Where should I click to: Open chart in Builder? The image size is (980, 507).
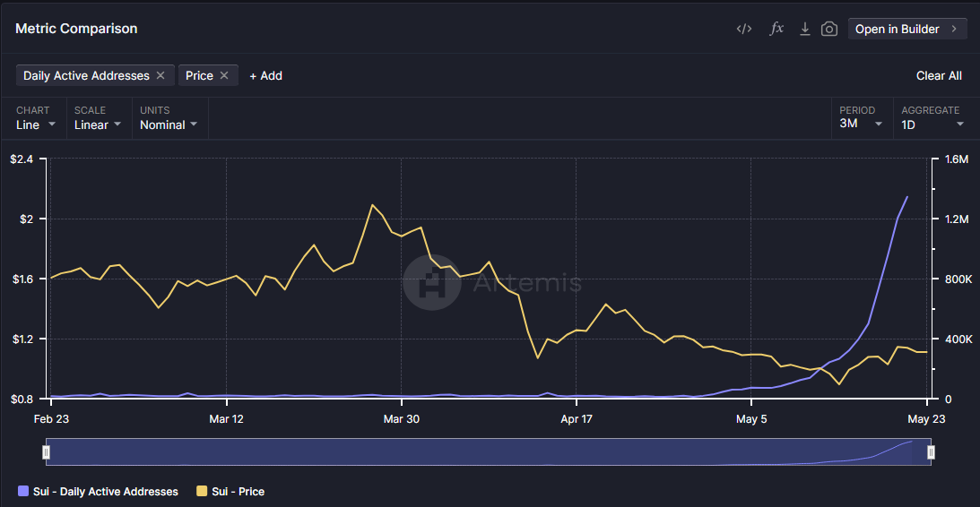click(906, 29)
